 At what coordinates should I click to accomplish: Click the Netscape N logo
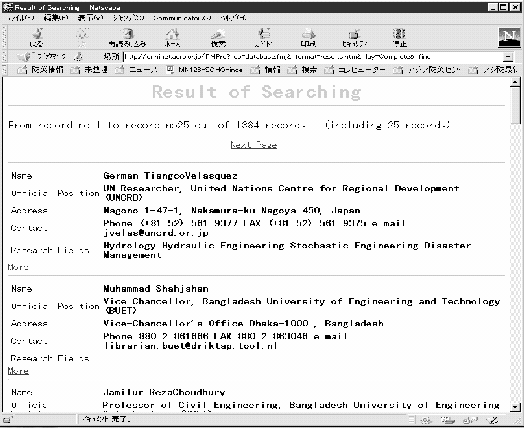tap(509, 37)
